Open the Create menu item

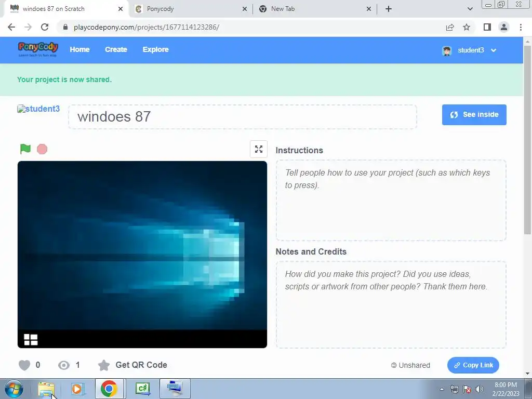click(x=116, y=49)
